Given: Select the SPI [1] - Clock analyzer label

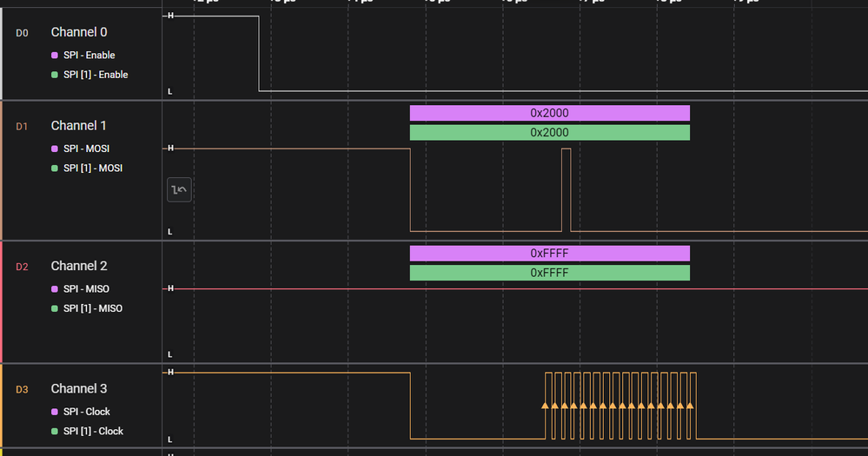Looking at the screenshot, I should click(x=94, y=431).
